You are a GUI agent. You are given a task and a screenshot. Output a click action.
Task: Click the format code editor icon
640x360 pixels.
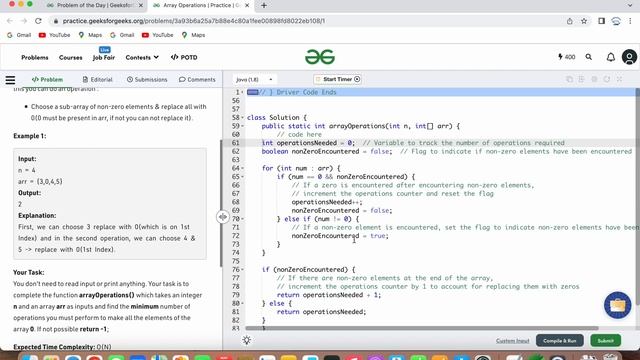pos(582,79)
